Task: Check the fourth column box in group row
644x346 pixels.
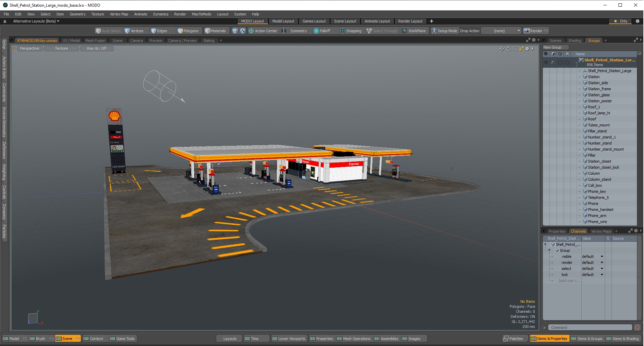Action: 567,62
